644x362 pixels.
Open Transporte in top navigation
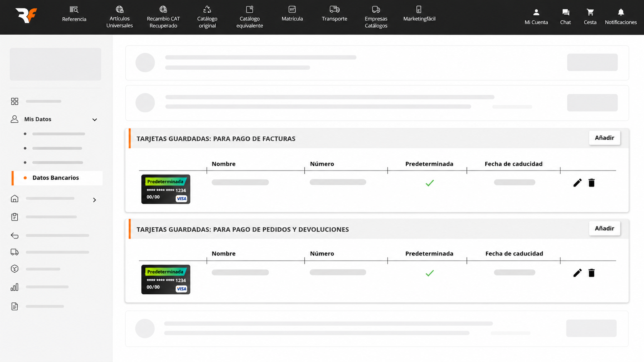click(334, 14)
